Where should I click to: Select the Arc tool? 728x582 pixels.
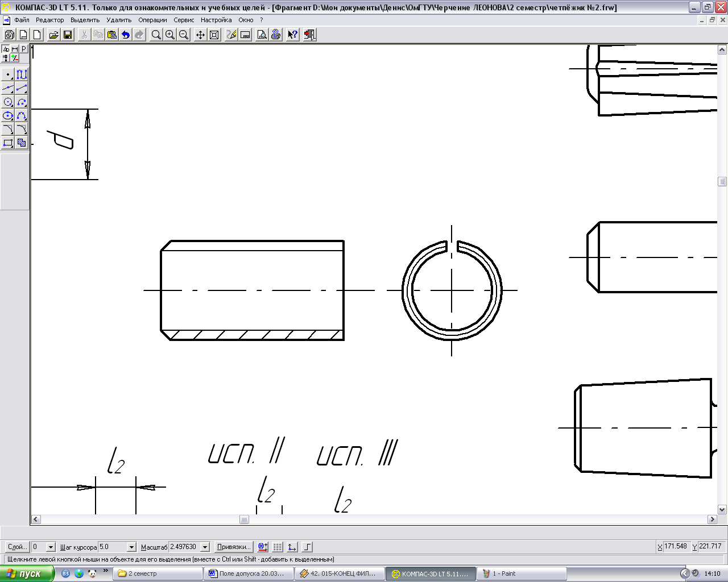click(x=22, y=102)
